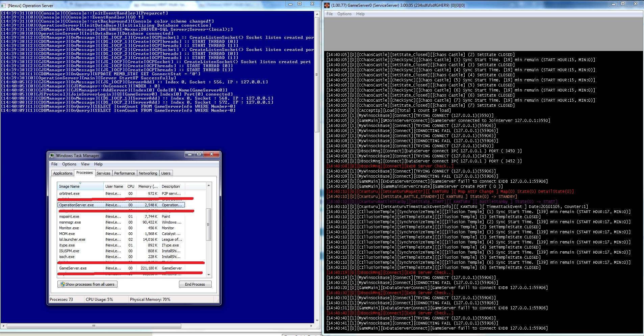Click 'GameServer connected to JoinServer' log line

pyautogui.click(x=438, y=121)
